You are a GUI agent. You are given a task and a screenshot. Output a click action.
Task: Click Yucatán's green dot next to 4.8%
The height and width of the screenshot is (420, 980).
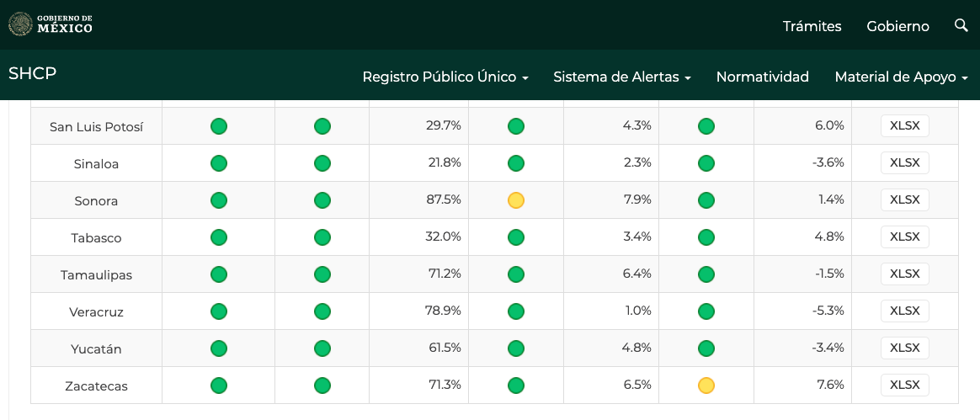(x=706, y=348)
